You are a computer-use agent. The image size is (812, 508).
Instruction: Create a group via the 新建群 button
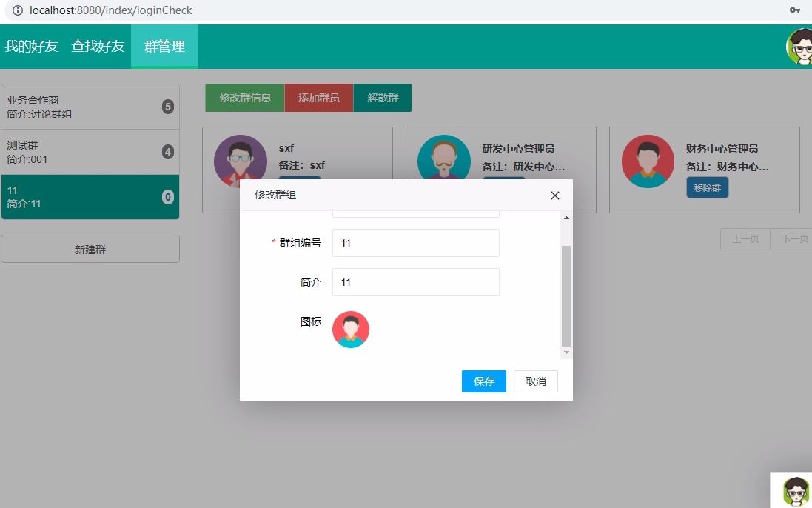pos(90,248)
